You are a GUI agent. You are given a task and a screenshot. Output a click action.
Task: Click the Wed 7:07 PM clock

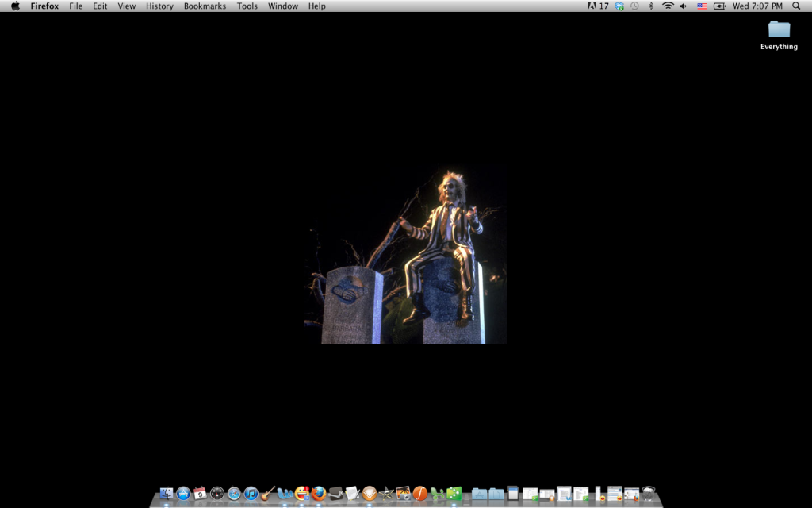click(x=757, y=6)
